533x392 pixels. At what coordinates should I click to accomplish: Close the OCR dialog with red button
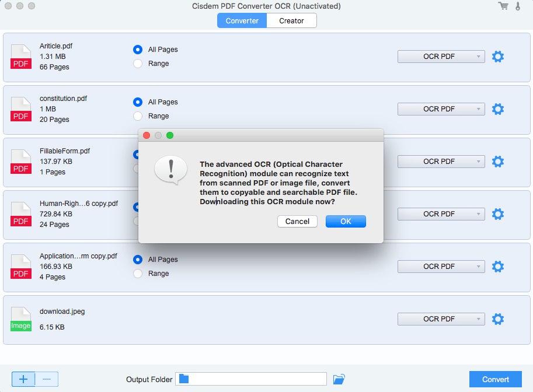point(147,135)
